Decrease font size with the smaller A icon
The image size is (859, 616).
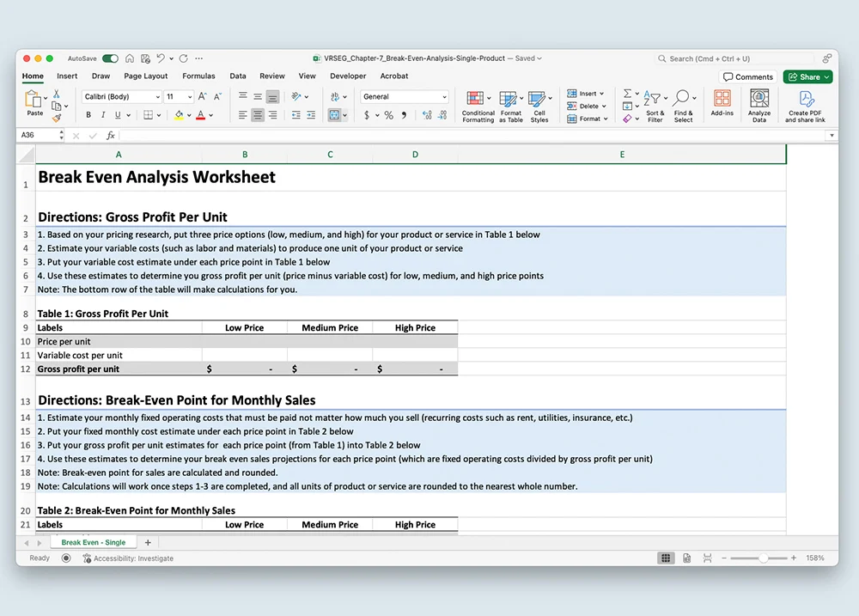coord(217,96)
